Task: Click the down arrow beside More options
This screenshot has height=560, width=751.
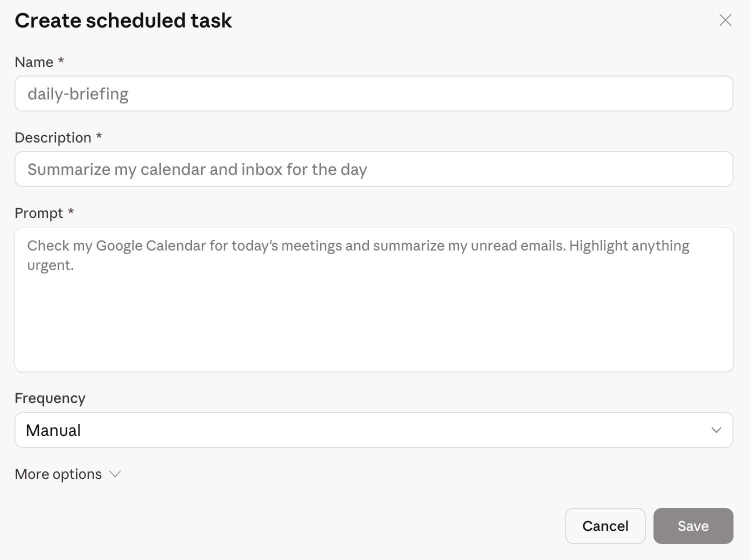Action: click(x=114, y=474)
